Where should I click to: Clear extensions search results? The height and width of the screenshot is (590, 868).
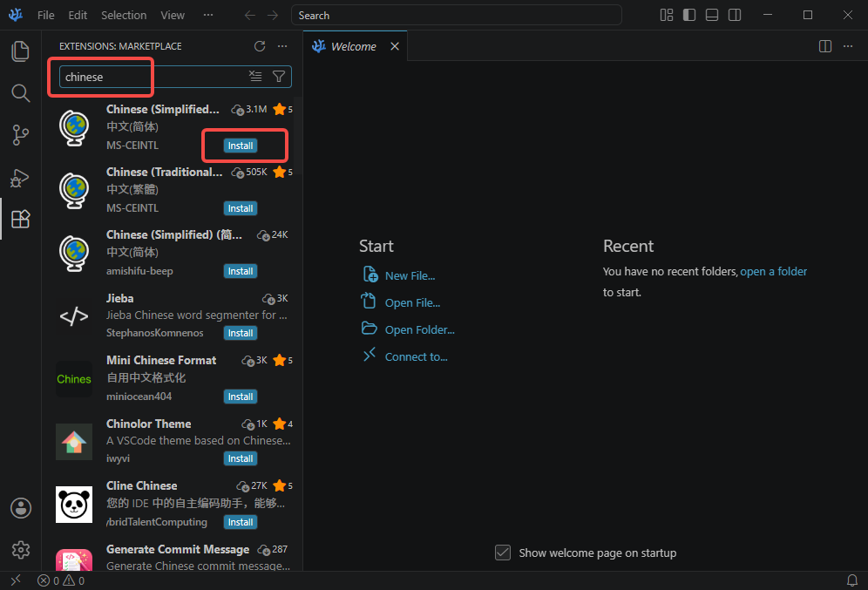(x=255, y=77)
